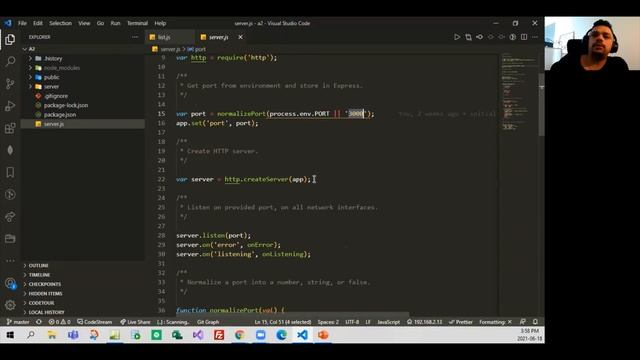Click the CodeStream status bar item

(95, 322)
